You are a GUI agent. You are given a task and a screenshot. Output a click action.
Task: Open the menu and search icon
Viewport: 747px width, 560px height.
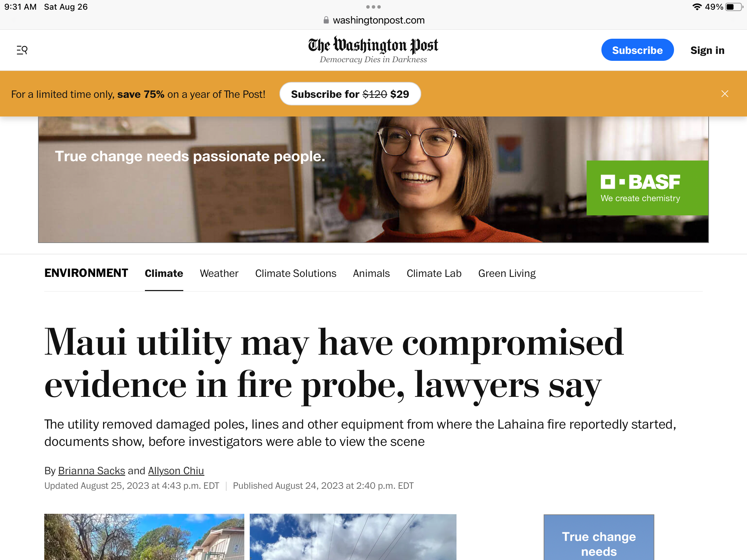click(x=22, y=50)
